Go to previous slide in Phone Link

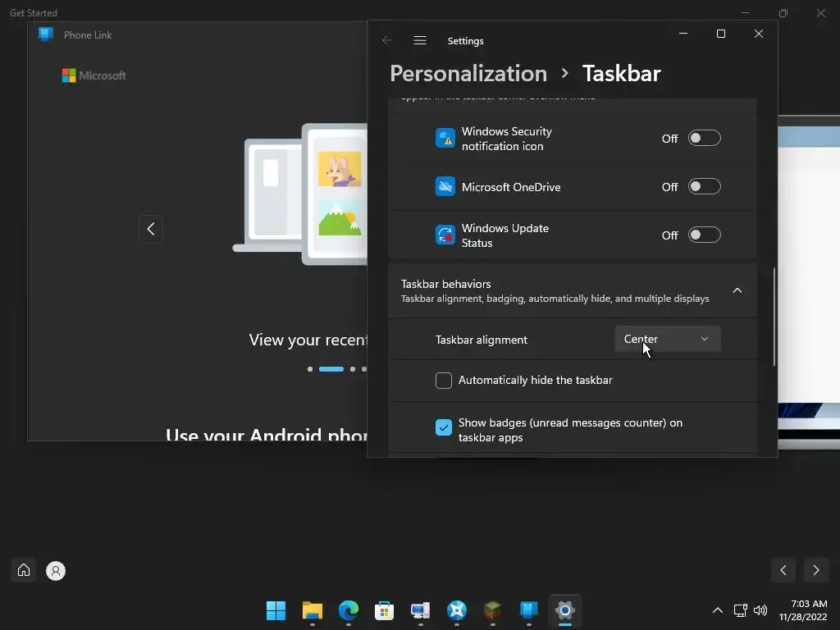tap(151, 229)
